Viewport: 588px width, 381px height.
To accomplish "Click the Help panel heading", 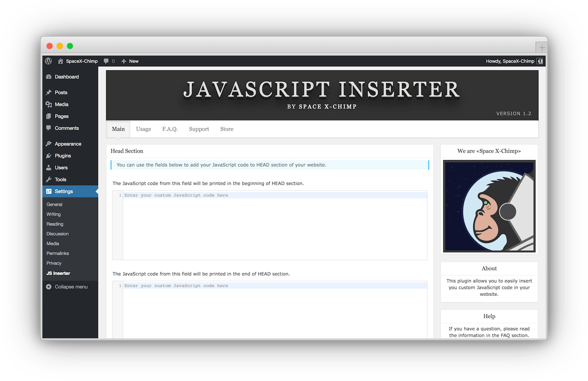I will [489, 316].
